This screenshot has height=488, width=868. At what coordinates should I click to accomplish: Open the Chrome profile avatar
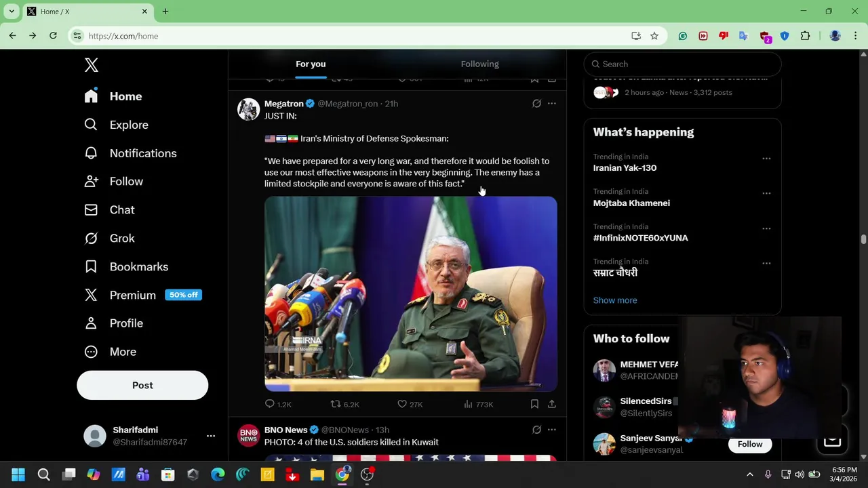click(835, 36)
